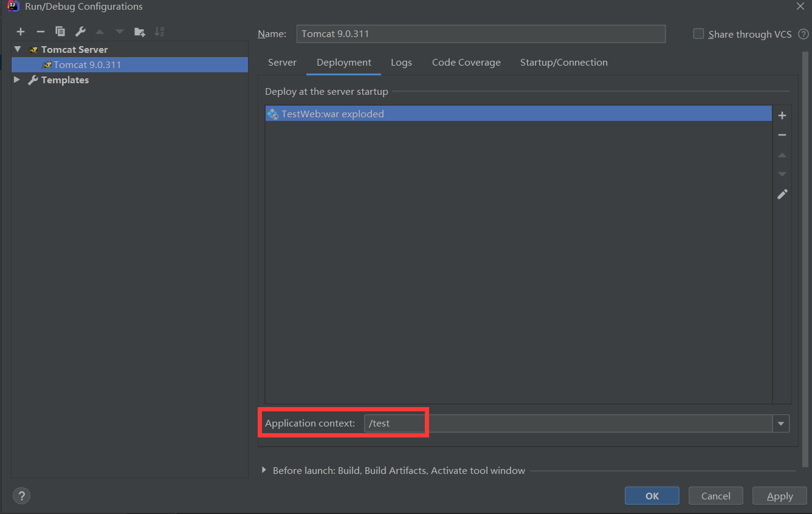Collapse the Tomcat Server tree node
Viewport: 812px width, 514px height.
18,49
